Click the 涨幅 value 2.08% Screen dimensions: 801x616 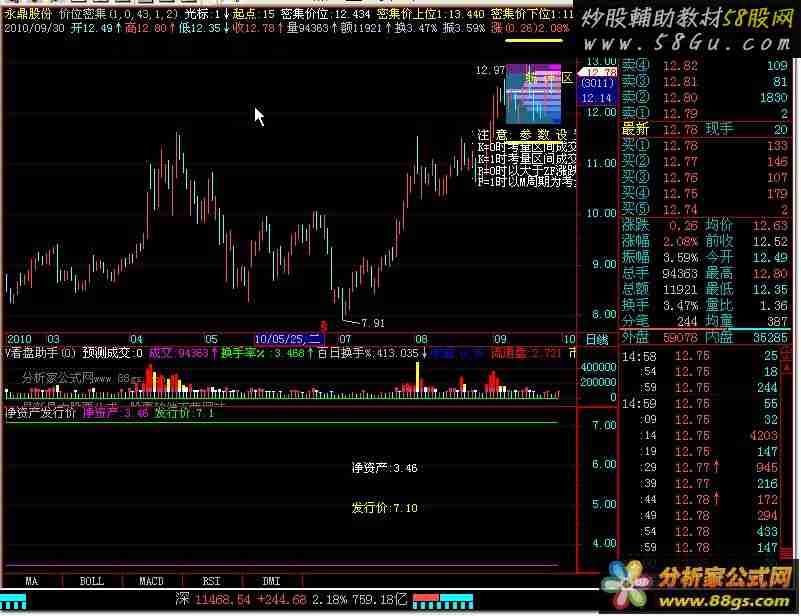680,242
